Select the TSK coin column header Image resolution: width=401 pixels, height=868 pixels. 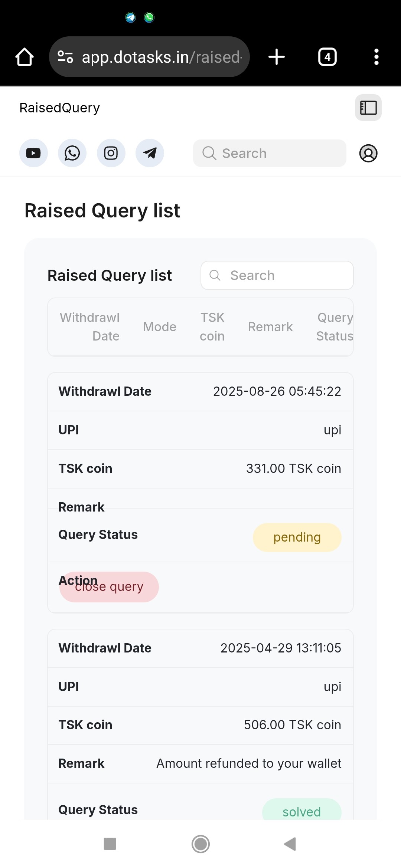(x=212, y=327)
